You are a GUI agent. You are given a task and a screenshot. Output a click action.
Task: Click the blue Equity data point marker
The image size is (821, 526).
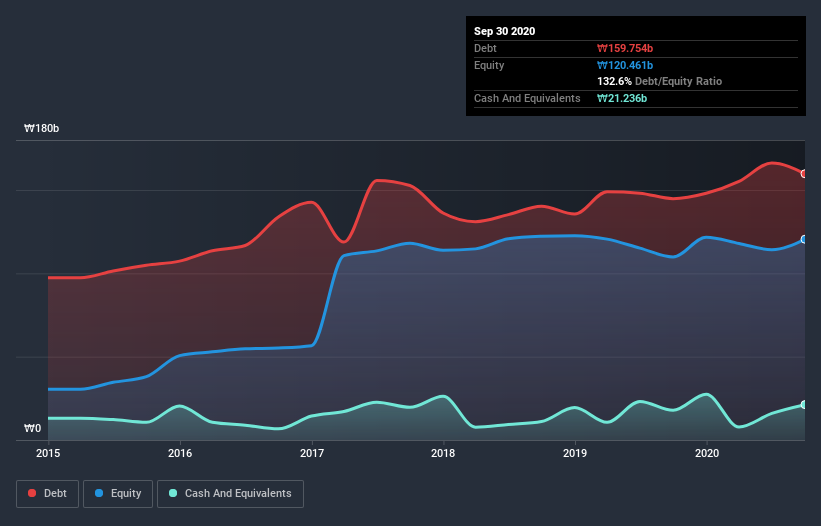804,239
